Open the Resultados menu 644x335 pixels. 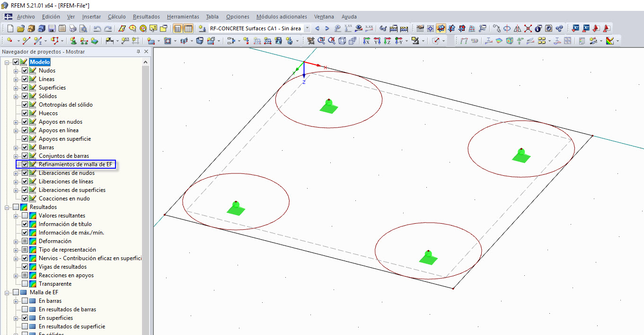point(146,17)
